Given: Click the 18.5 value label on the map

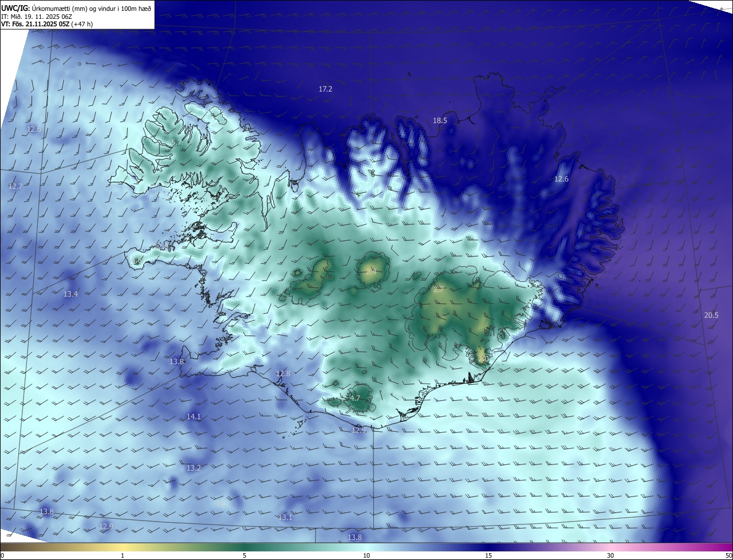Looking at the screenshot, I should click(440, 120).
